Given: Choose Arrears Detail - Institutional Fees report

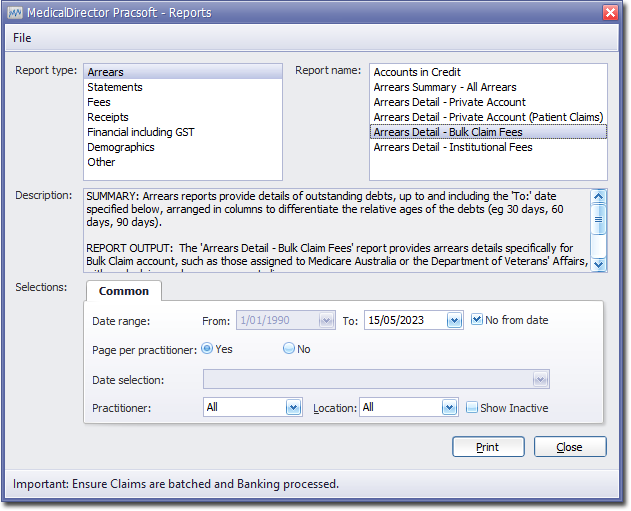Looking at the screenshot, I should coord(453,147).
